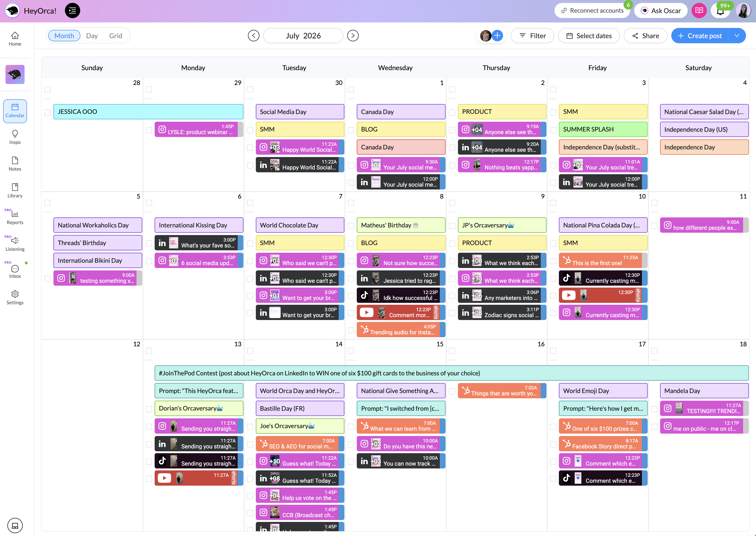Open the Select dates picker
The image size is (756, 536).
click(x=589, y=36)
